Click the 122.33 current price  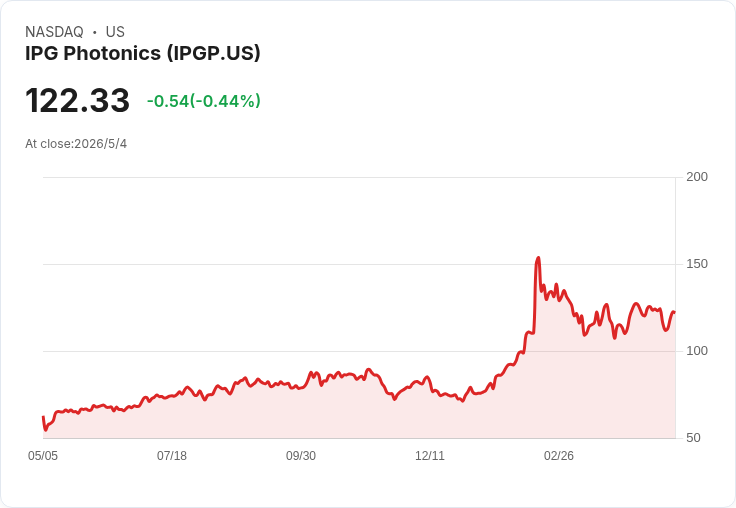click(77, 100)
